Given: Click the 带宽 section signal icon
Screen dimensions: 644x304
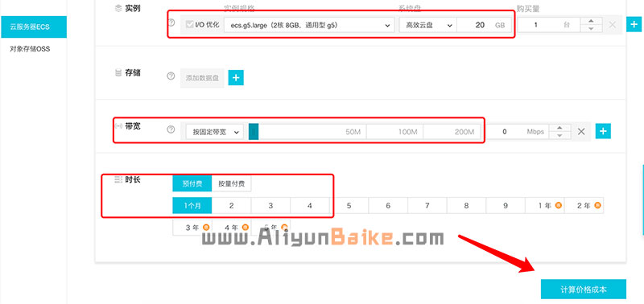Looking at the screenshot, I should click(118, 126).
